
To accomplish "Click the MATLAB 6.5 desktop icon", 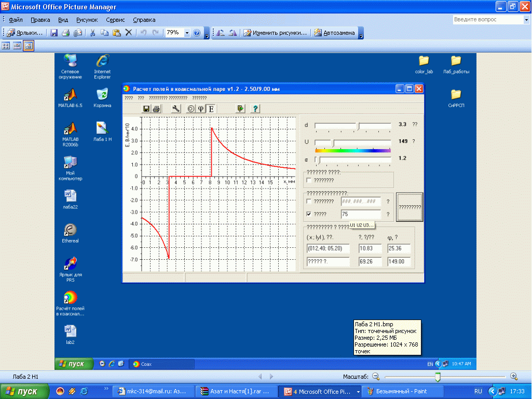I will pos(70,98).
